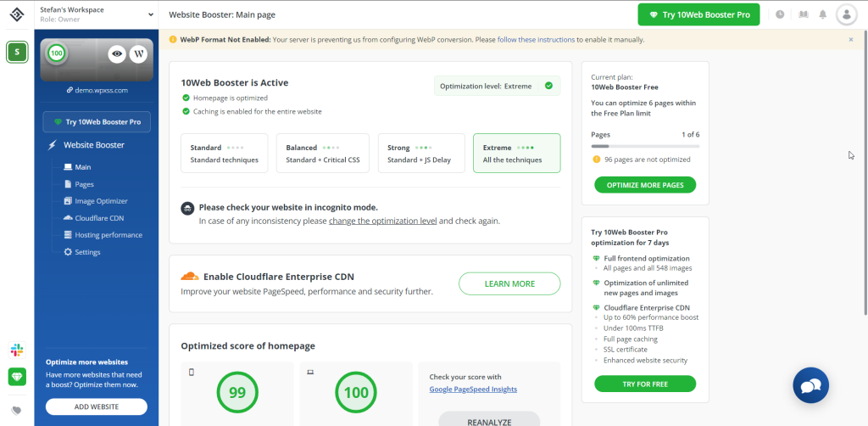
Task: Click the 10Web logo icon
Action: 17,15
